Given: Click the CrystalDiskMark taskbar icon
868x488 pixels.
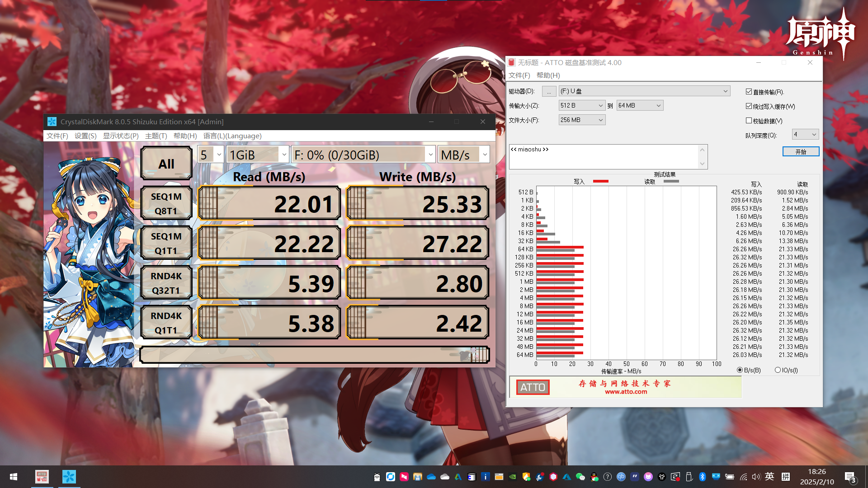Looking at the screenshot, I should [x=69, y=477].
